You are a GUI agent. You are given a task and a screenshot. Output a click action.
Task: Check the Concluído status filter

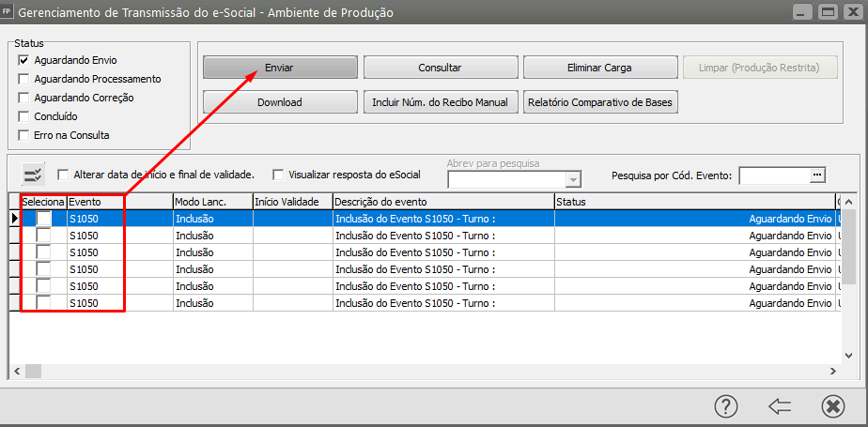[23, 116]
